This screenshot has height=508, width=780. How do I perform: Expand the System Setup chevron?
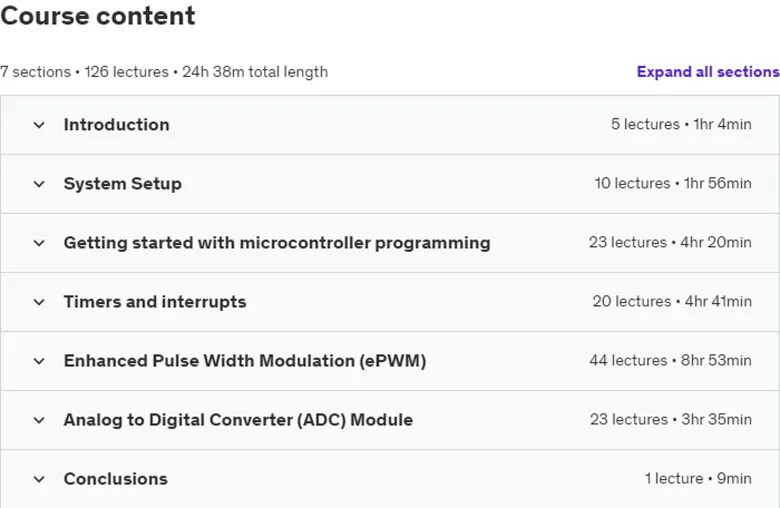[39, 184]
